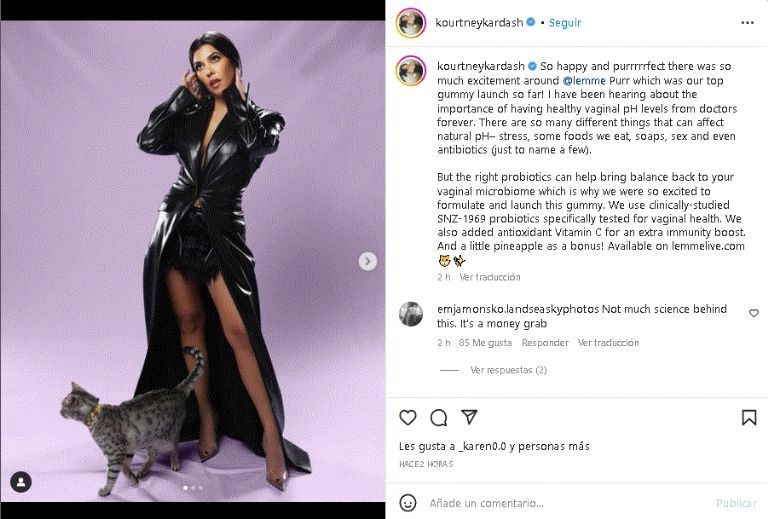
Task: Like the emjamonsko comment heart
Action: (x=754, y=313)
